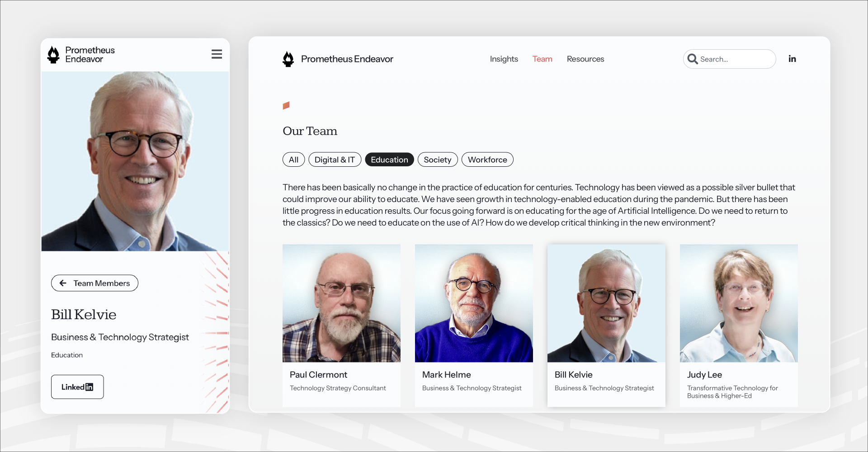
Task: Open Bill Kelvie's LinkedIn button
Action: [x=77, y=387]
